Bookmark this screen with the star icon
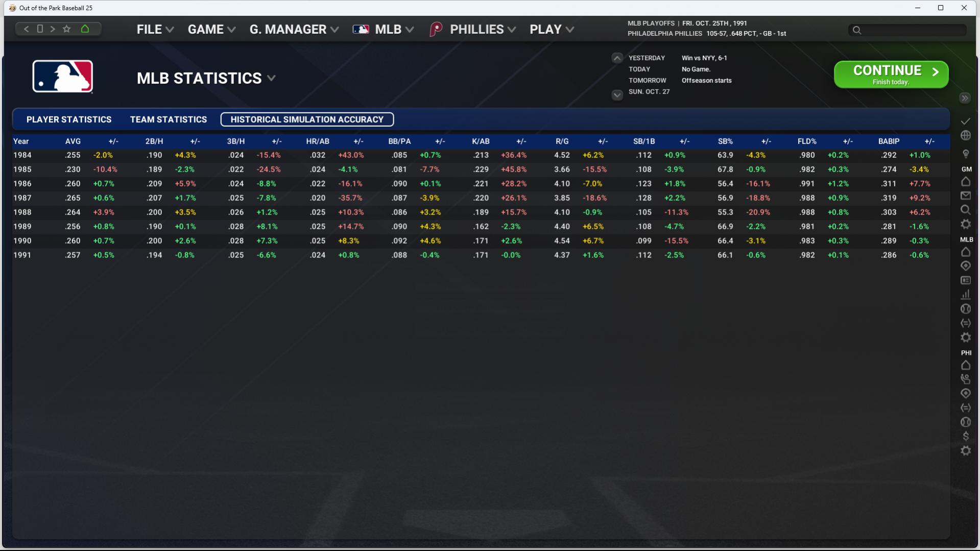 [66, 29]
